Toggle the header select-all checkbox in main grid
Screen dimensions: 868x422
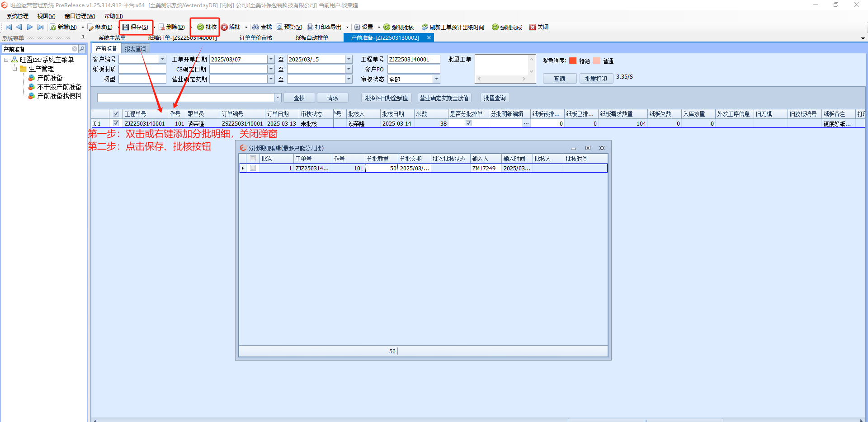(116, 114)
